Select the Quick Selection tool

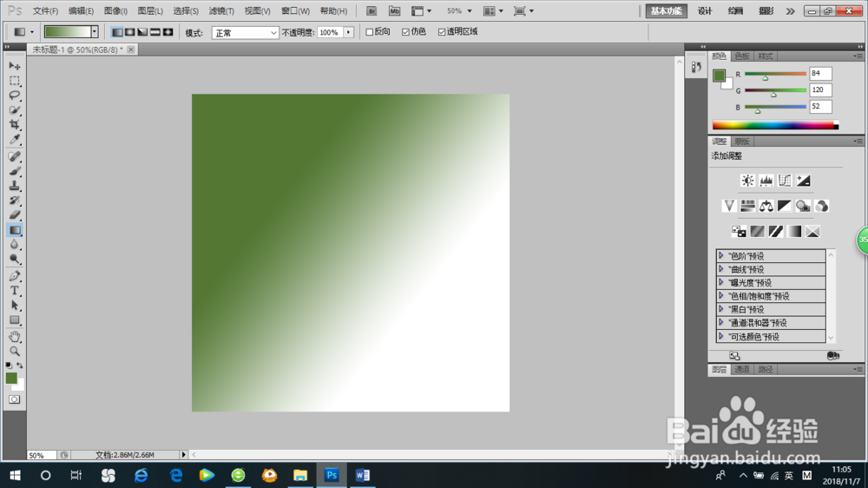click(15, 110)
